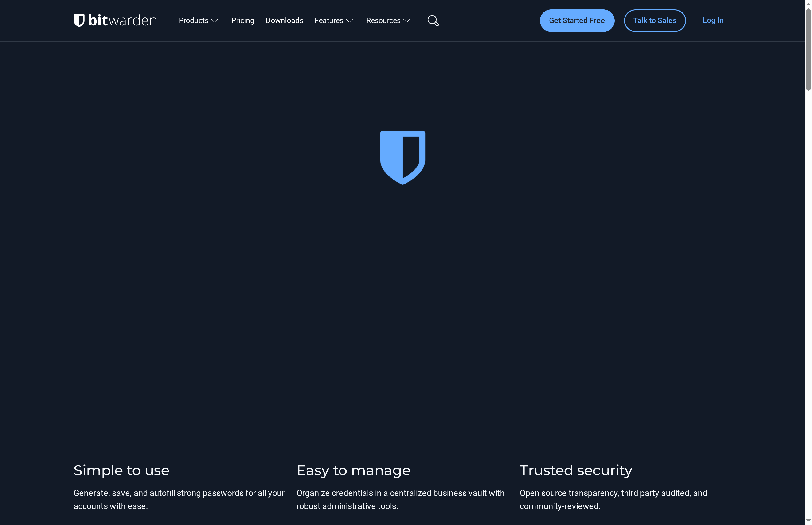Select the 'Trusted security' heading
The height and width of the screenshot is (525, 812).
576,470
